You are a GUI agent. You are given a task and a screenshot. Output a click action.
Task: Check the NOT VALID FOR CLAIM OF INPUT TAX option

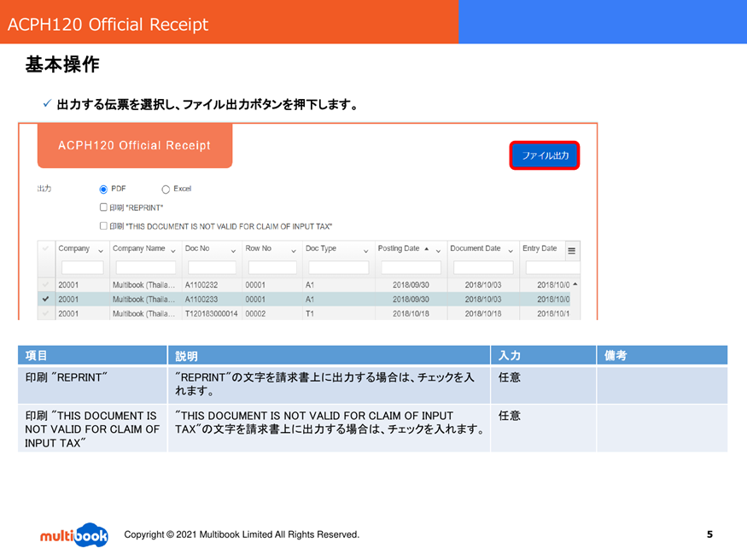(103, 225)
